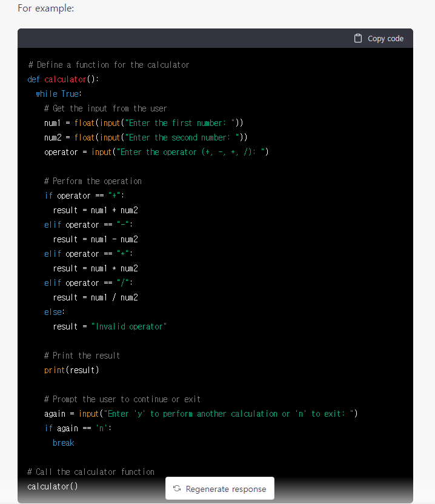Click the 'Enter the operator' input line
The height and width of the screenshot is (504, 435).
click(x=156, y=152)
